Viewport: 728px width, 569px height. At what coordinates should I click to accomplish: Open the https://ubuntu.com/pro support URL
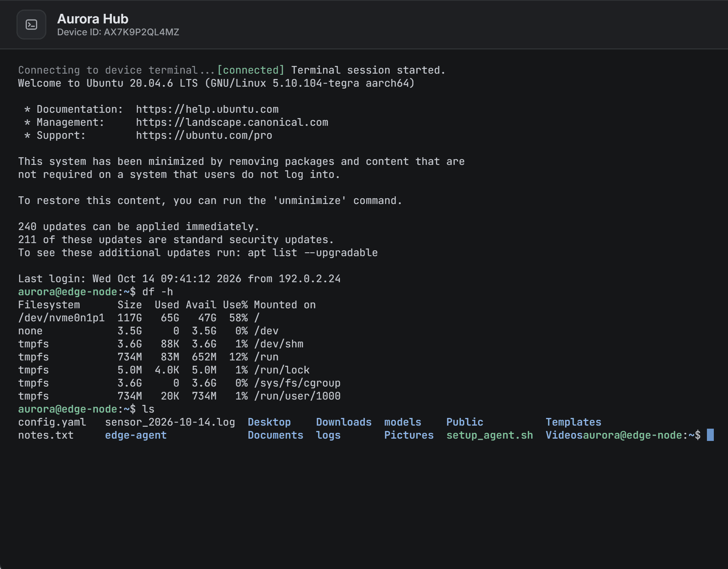[204, 135]
